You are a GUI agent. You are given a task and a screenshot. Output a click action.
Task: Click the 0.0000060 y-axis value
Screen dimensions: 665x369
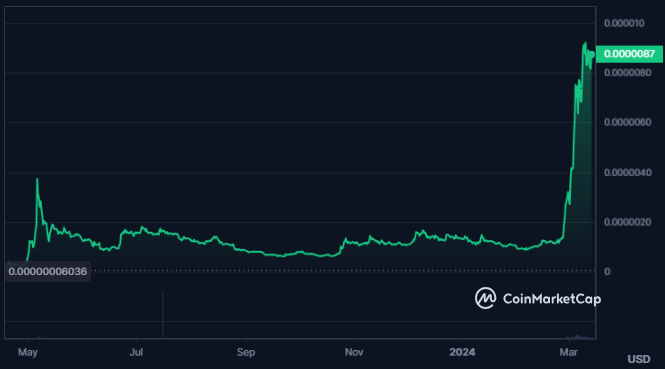pyautogui.click(x=627, y=122)
